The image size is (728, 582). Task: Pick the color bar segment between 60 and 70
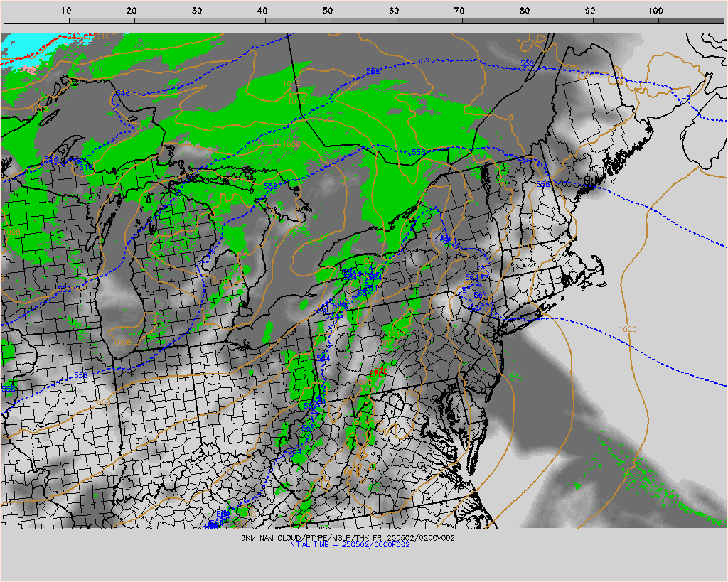coord(429,21)
